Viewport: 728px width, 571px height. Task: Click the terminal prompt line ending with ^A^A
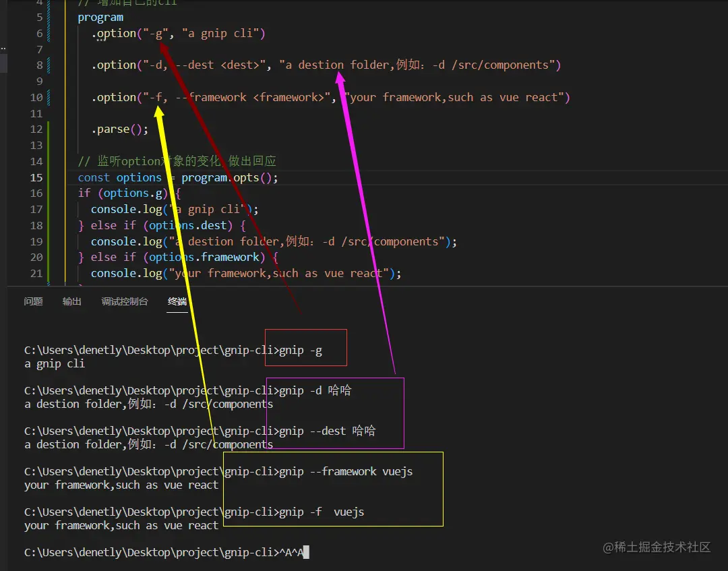coord(166,552)
